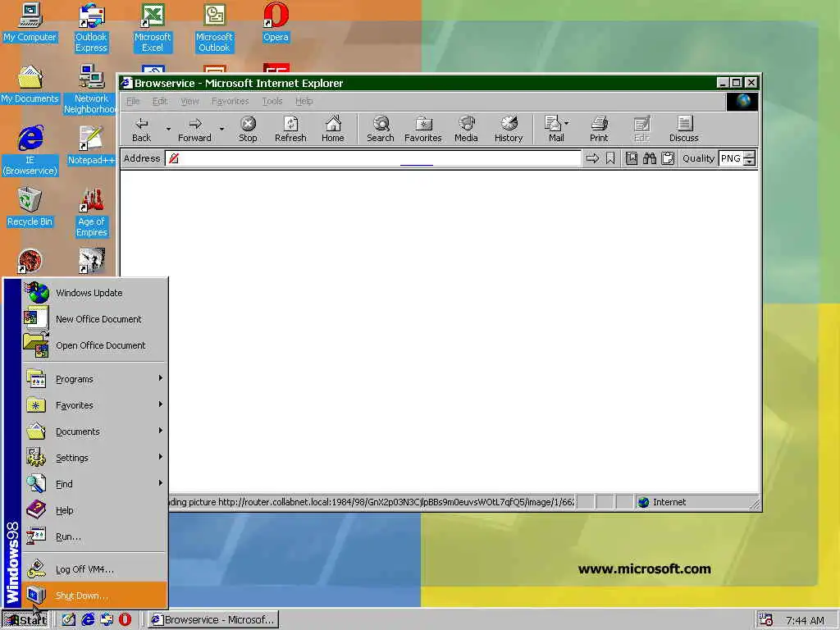Click the binoculars find icon
840x630 pixels.
point(650,158)
